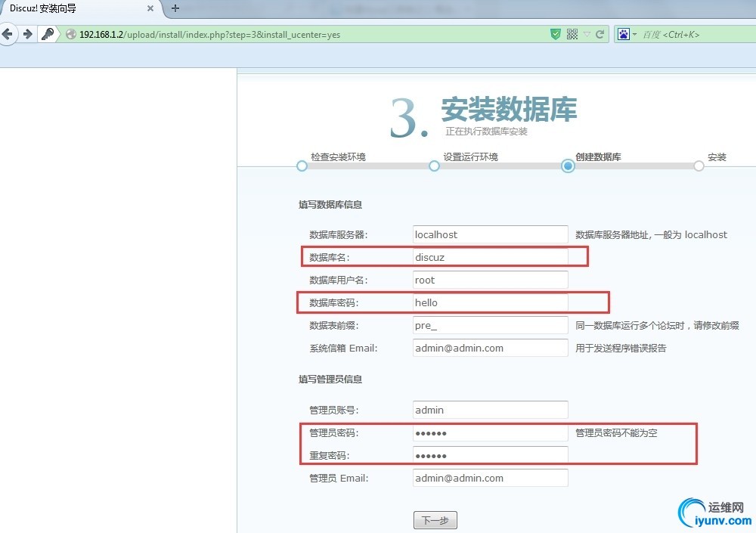Close the Discuz! 安装向导 tab
This screenshot has height=533, width=756.
pyautogui.click(x=150, y=8)
